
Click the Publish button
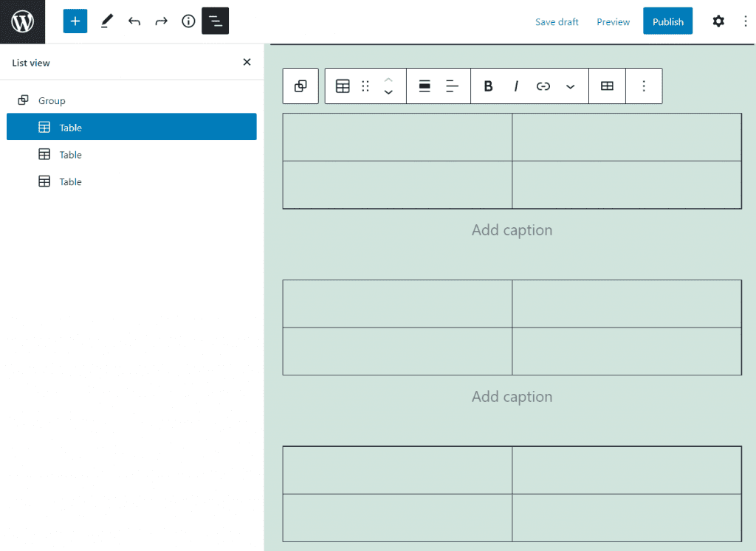(x=667, y=21)
